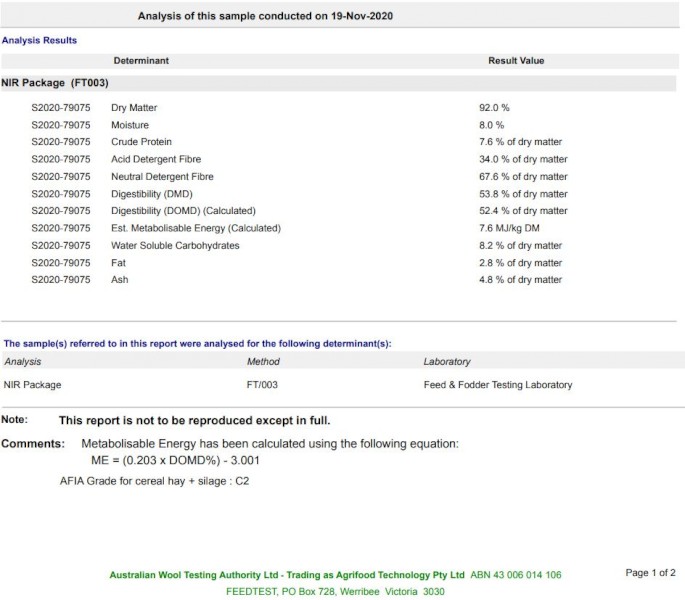Viewport: 685px width, 600px height.
Task: Select Feed & Fodder Testing Laboratory text
Action: point(498,384)
